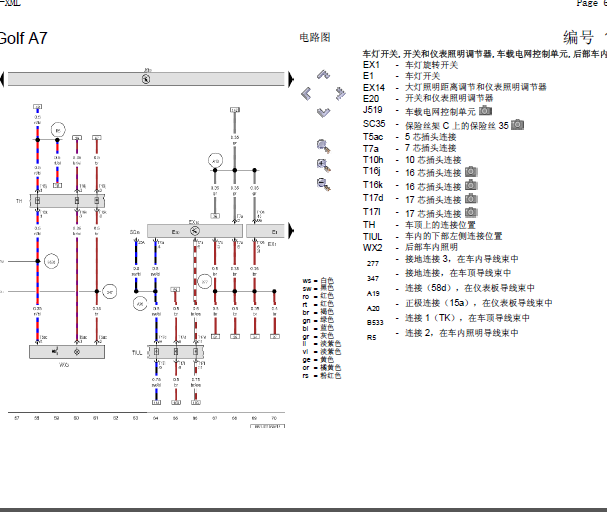Select legend entry 347 接地连接 车顶导线束
Screen dimensions: 607x512
439,274
